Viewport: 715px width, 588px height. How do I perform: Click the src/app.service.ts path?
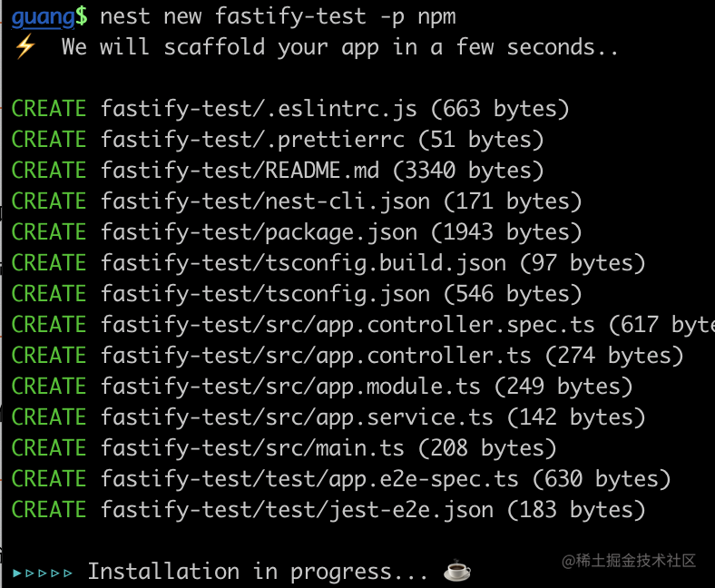click(297, 417)
